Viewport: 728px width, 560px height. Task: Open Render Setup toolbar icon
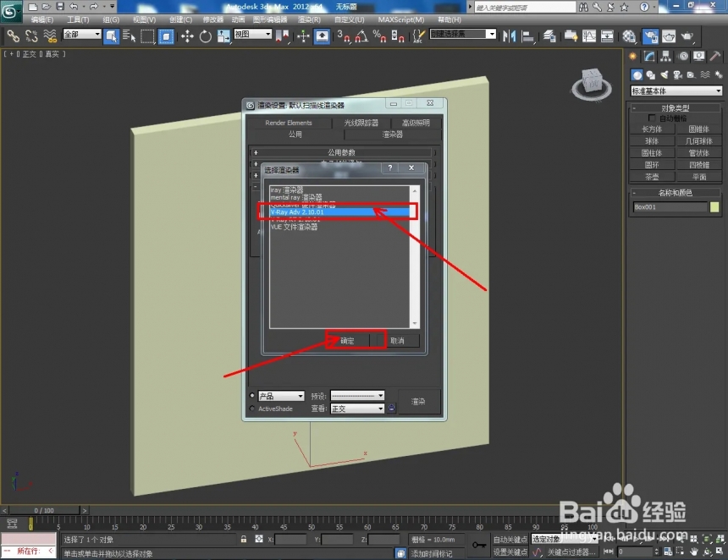point(650,36)
